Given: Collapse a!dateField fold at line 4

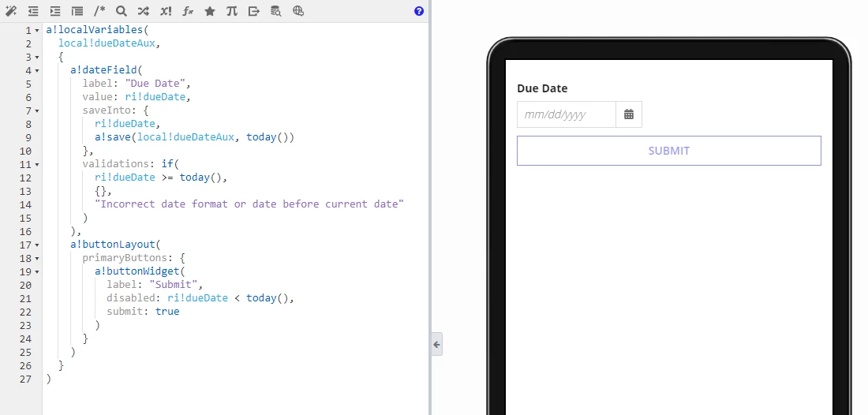Looking at the screenshot, I should tap(37, 71).
